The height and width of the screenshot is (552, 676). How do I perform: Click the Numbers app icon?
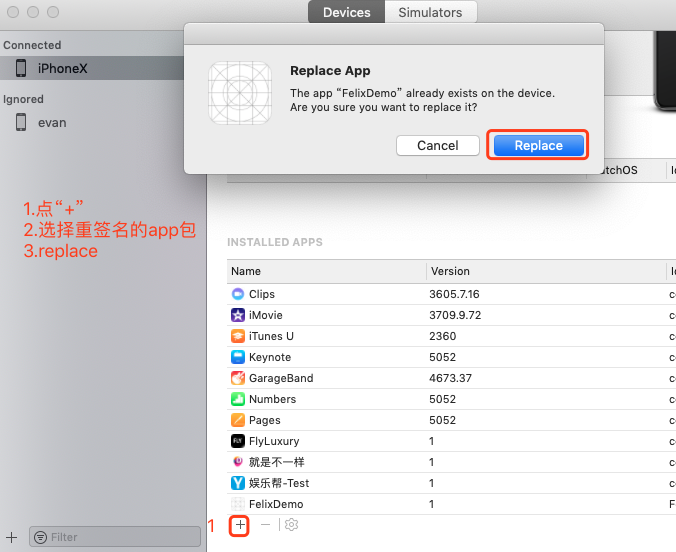tap(238, 399)
